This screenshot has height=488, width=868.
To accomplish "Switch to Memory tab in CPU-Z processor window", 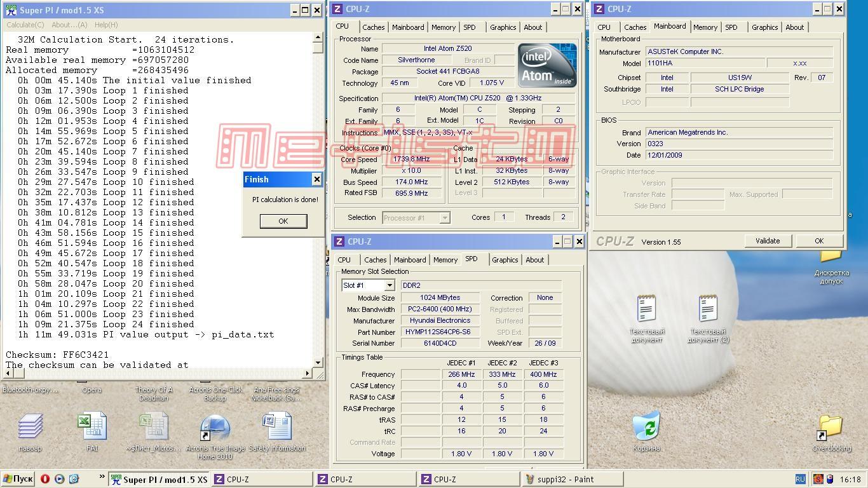I will (444, 27).
